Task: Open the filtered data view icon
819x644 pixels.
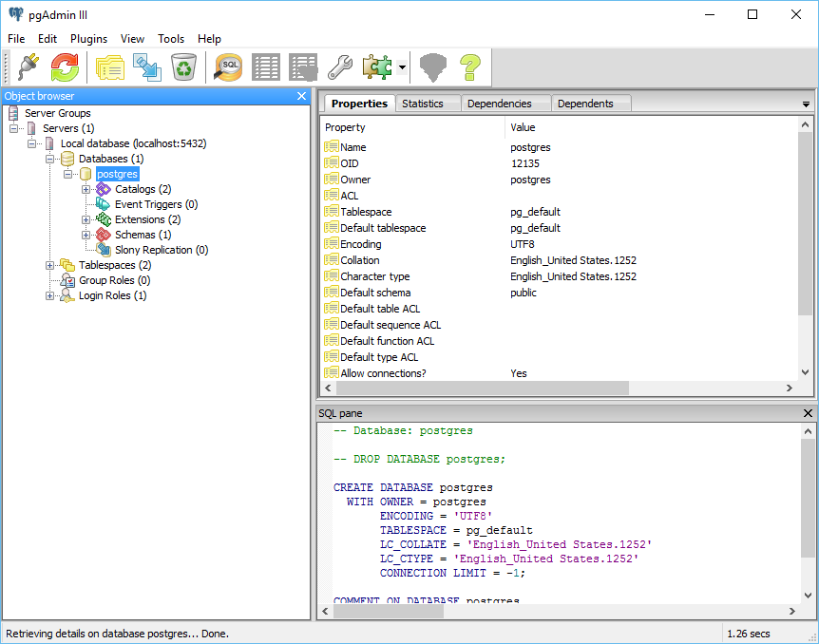Action: (x=303, y=66)
